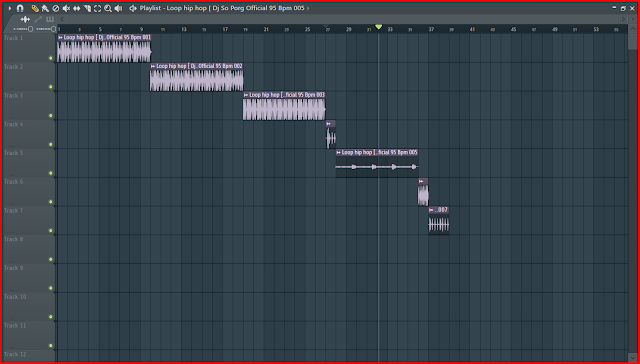Open clip menu of Track 4 clip

coord(329,124)
